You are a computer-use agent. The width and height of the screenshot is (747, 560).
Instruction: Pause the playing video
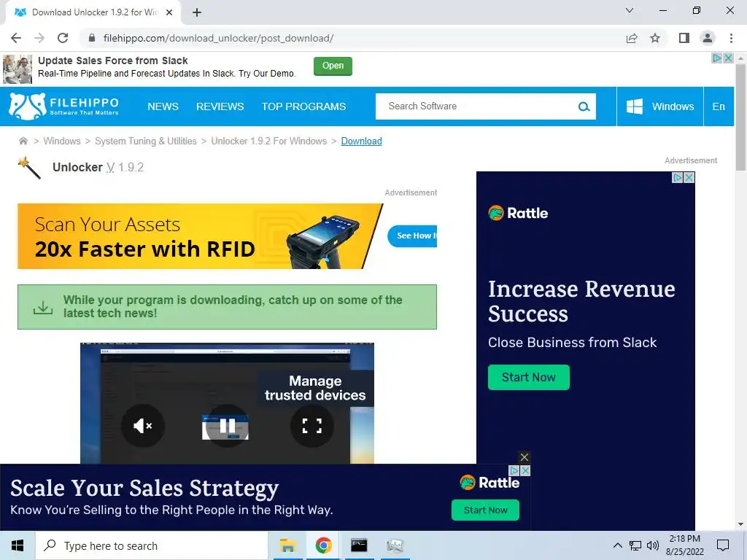coord(228,425)
